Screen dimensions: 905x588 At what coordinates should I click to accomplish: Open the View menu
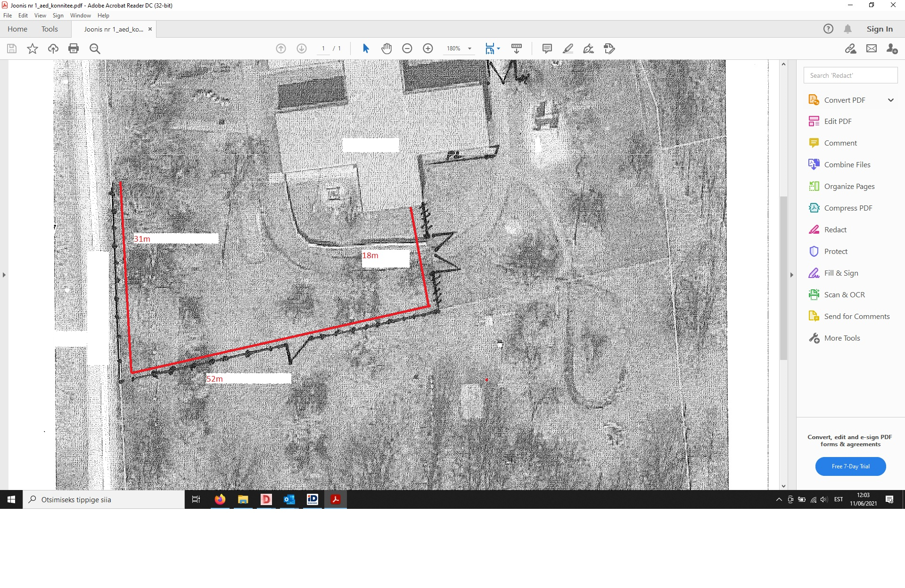coord(40,16)
